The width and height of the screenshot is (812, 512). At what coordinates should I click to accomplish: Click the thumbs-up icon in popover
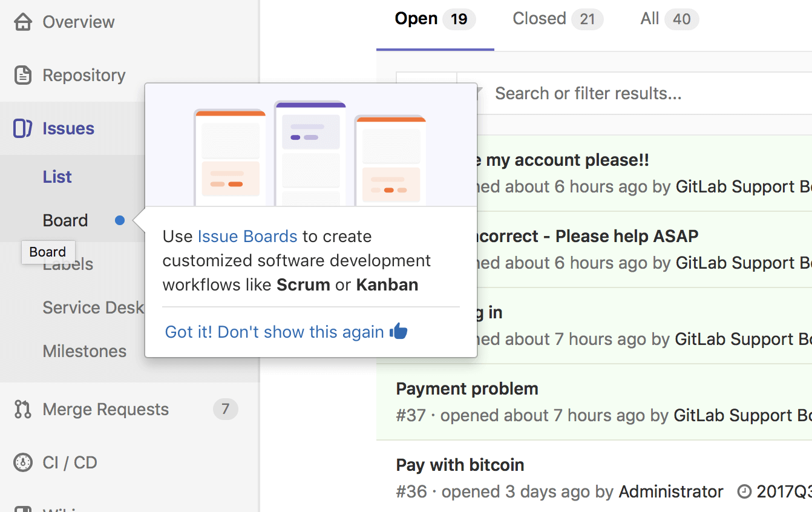[x=399, y=331]
